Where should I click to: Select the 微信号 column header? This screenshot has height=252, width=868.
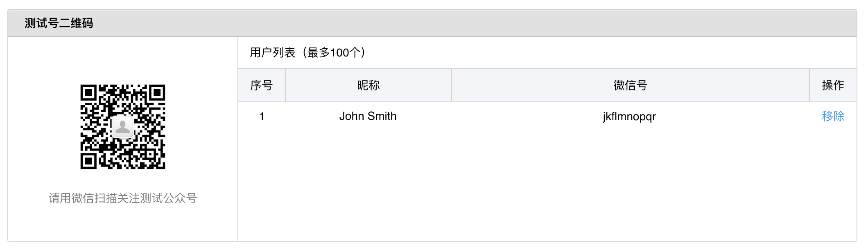coord(630,85)
